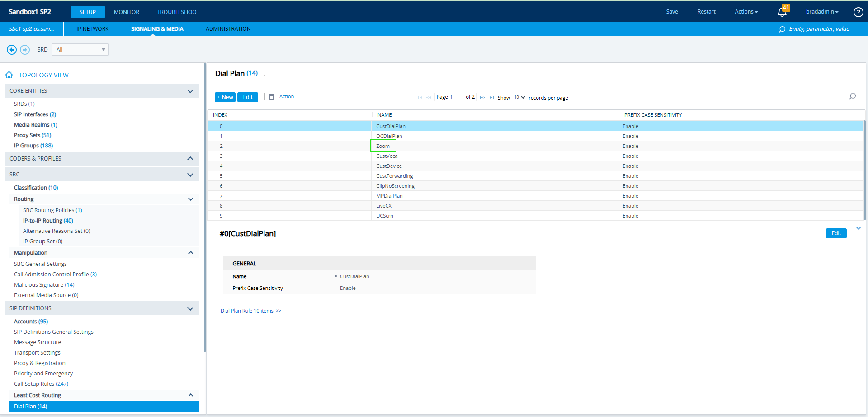
Task: Open the Actions dropdown menu
Action: coord(746,12)
